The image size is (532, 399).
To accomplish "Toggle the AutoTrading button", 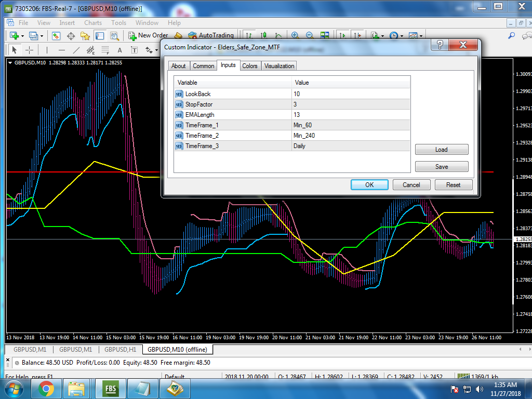I will (x=210, y=36).
